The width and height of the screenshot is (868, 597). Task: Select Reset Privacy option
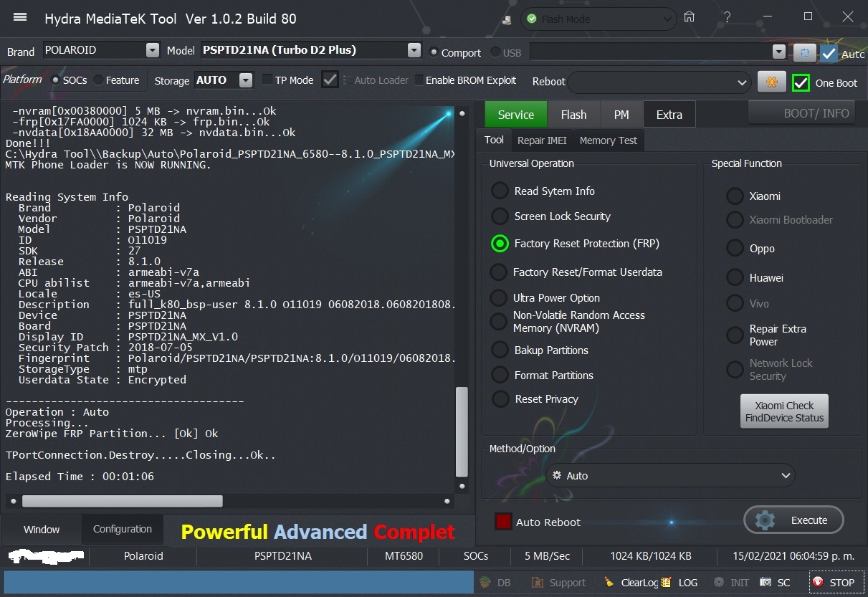(x=500, y=398)
